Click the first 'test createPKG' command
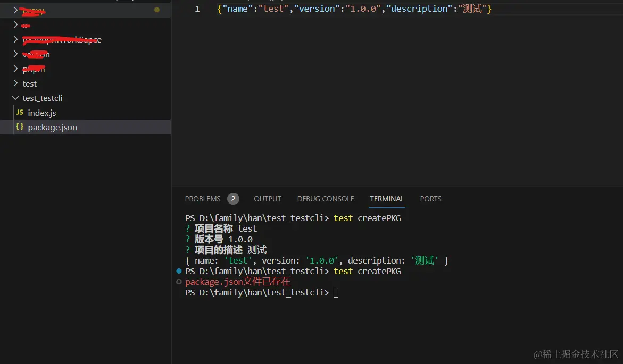 tap(367, 218)
